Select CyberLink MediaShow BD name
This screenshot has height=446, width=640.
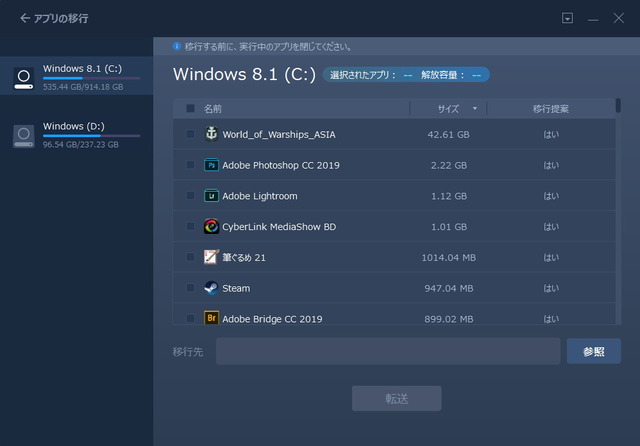coord(279,227)
